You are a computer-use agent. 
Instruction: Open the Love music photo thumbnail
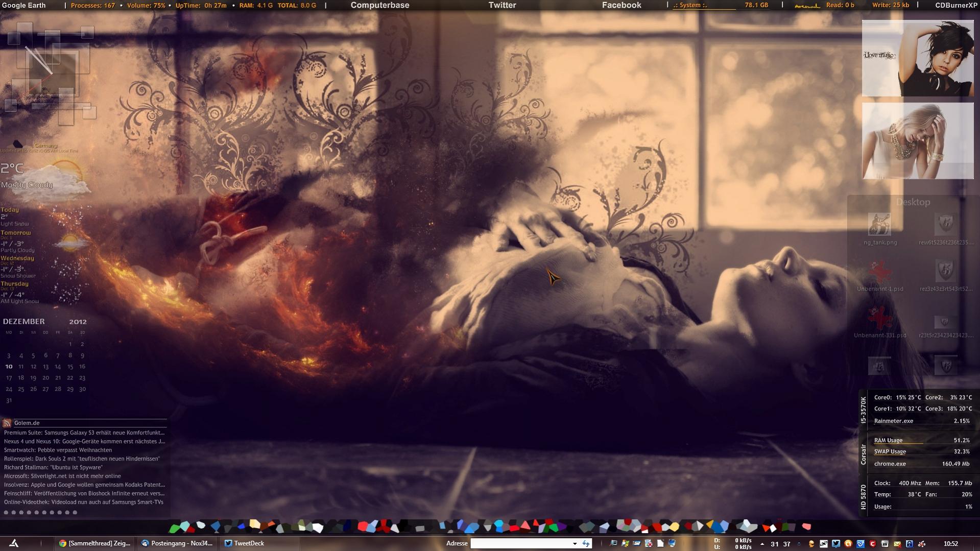coord(918,58)
